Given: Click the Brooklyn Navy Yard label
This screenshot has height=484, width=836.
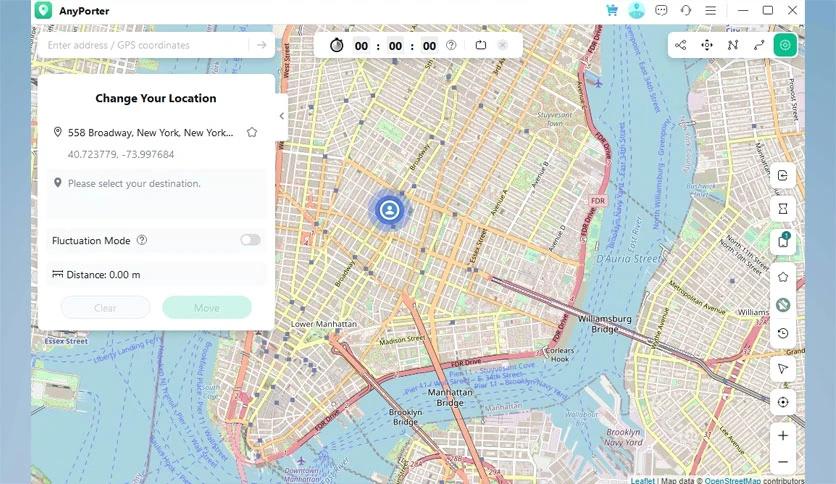Looking at the screenshot, I should point(623,437).
